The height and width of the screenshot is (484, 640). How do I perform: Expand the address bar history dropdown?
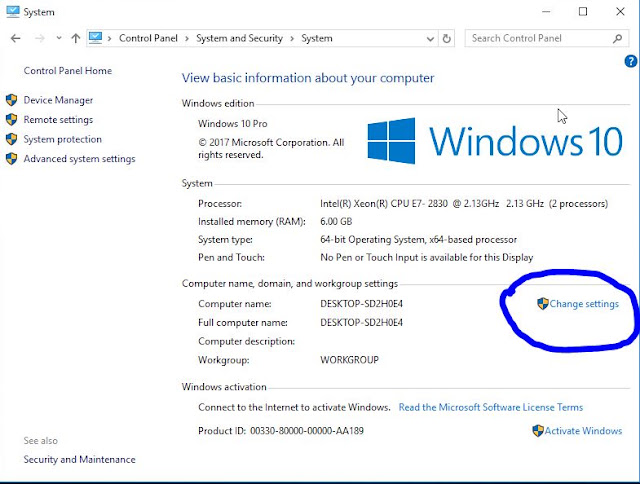pyautogui.click(x=430, y=39)
